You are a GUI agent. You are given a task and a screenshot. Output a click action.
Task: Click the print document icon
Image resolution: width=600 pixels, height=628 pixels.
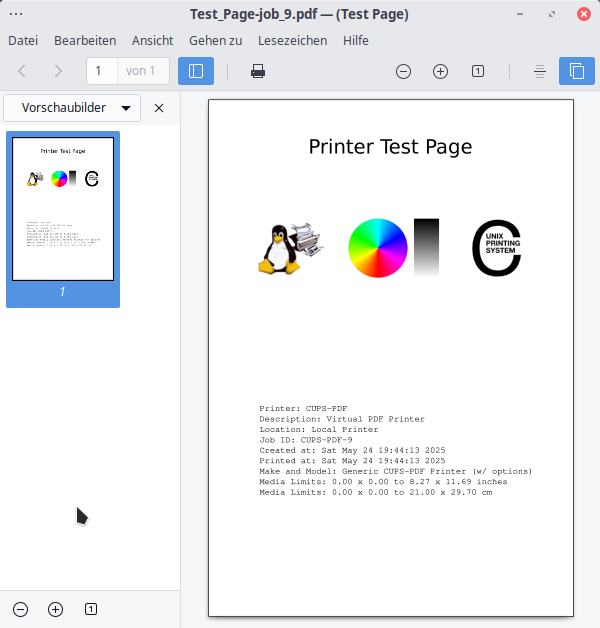(258, 71)
